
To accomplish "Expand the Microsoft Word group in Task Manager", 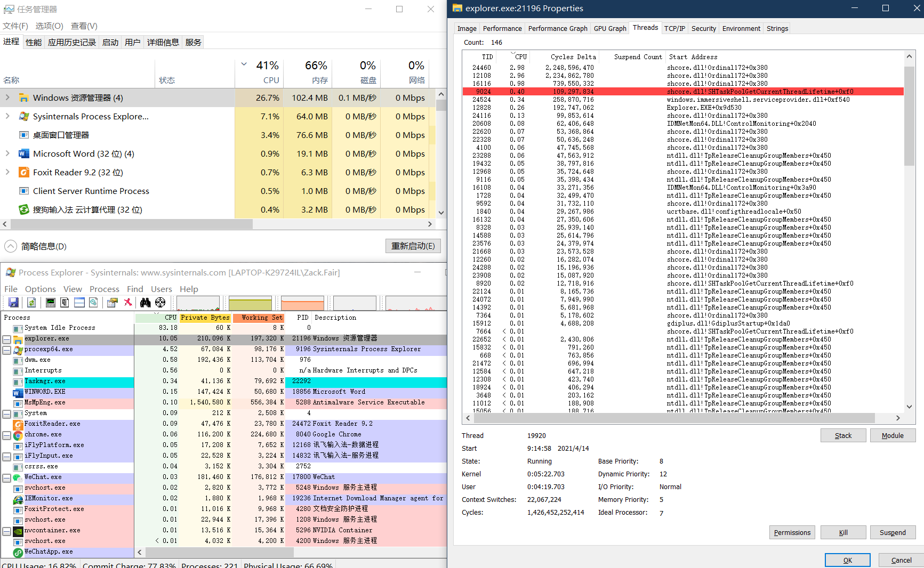I will coord(7,153).
